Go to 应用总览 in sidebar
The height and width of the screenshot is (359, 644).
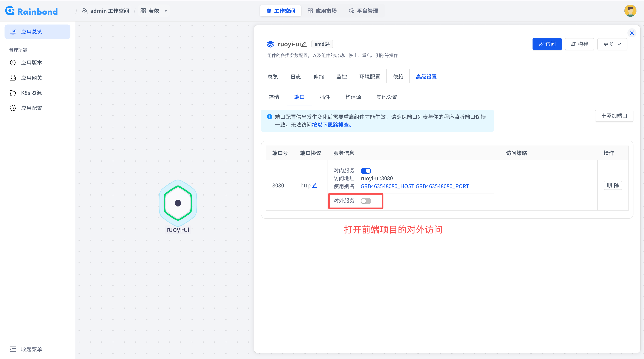click(37, 31)
